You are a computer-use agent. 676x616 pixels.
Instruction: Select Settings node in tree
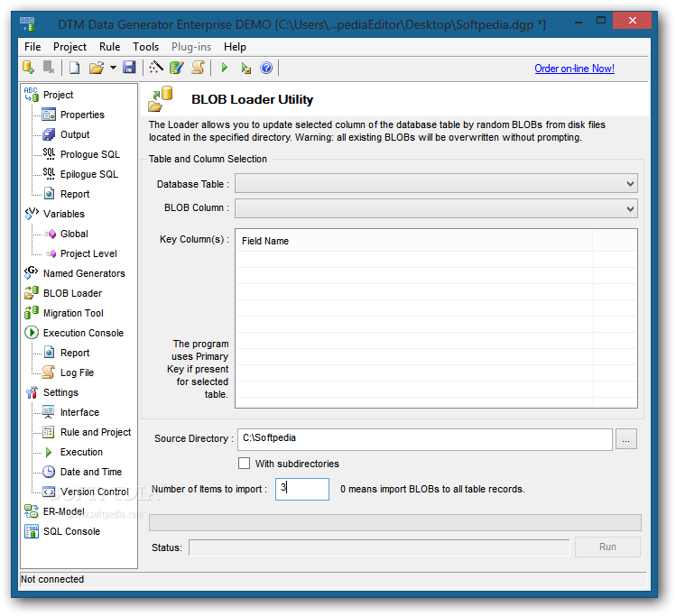coord(60,392)
